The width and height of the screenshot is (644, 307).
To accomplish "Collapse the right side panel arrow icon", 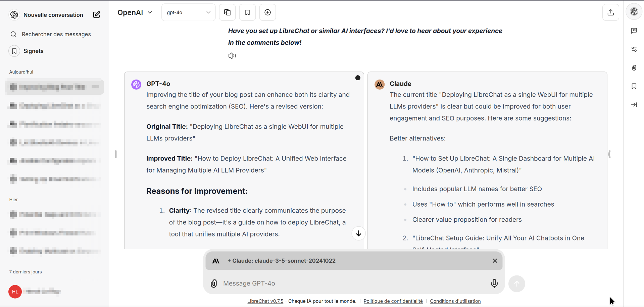I will pos(634,105).
